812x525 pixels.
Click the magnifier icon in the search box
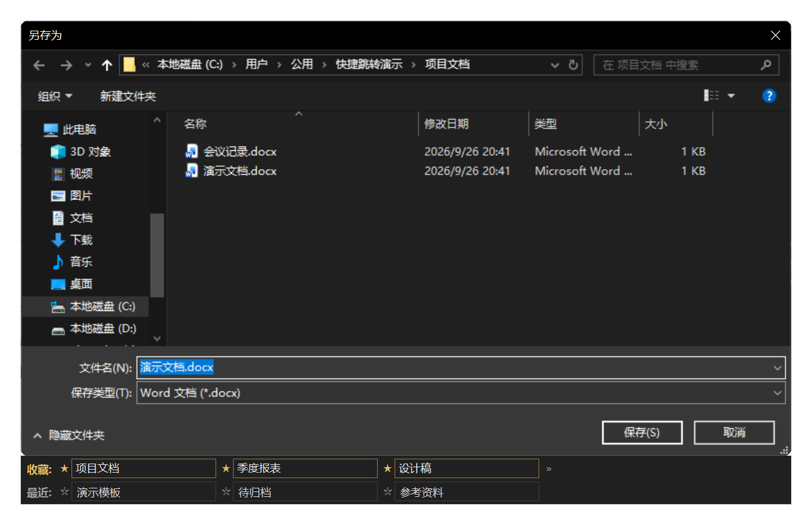coord(765,65)
